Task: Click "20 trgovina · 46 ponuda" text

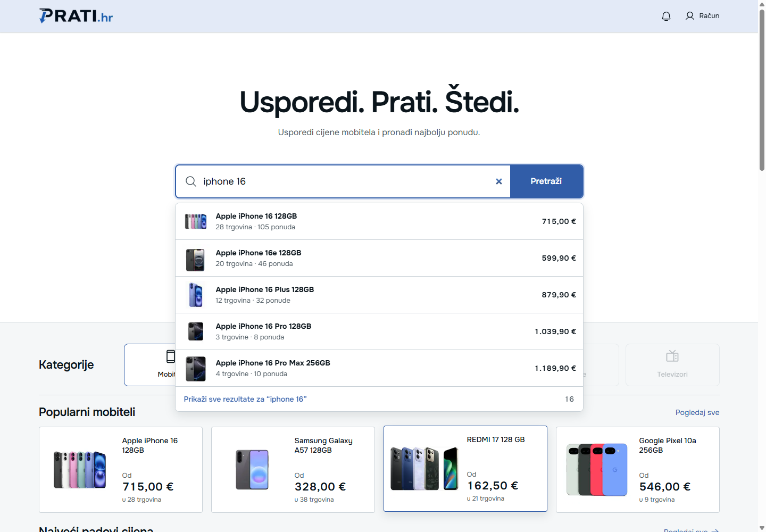Action: tap(254, 264)
